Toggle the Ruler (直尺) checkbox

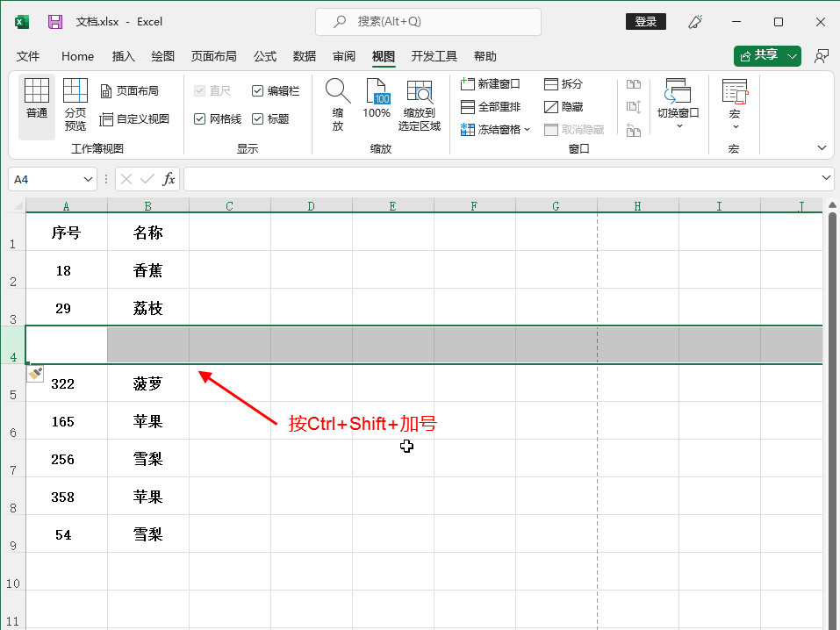[199, 91]
